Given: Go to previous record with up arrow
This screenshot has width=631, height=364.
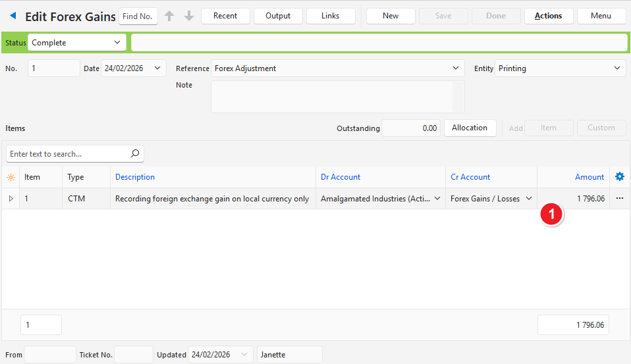Looking at the screenshot, I should [169, 16].
